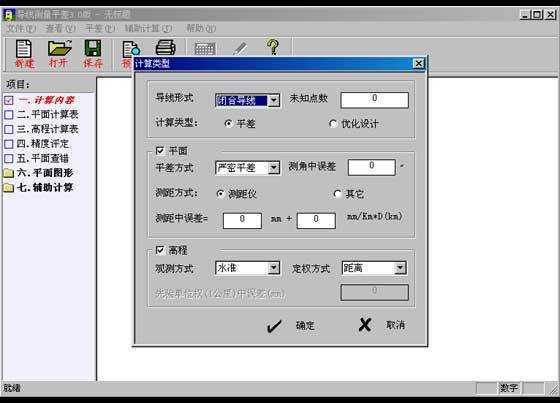Maximize the main application window
The height and width of the screenshot is (403, 560).
[537, 15]
